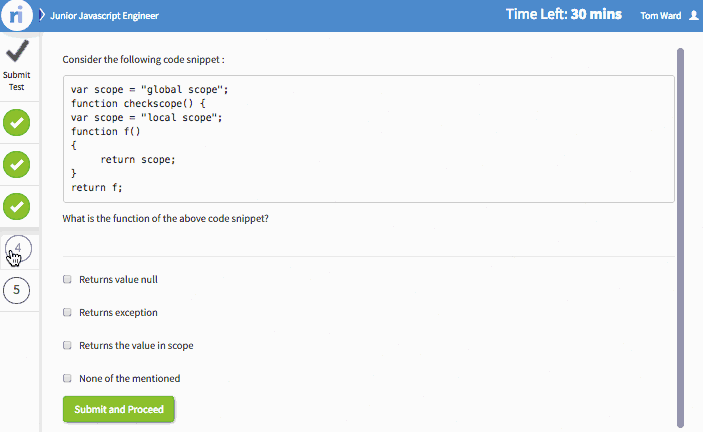Click the user profile icon

pos(694,15)
